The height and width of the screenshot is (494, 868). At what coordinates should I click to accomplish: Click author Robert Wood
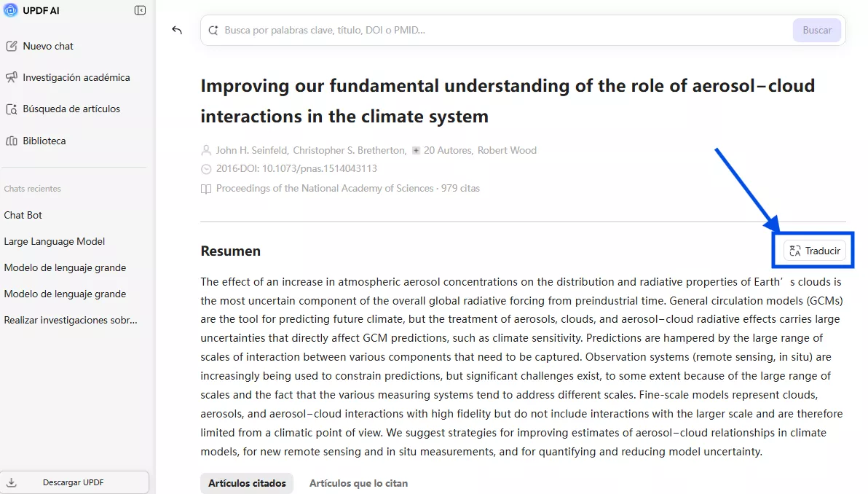507,150
